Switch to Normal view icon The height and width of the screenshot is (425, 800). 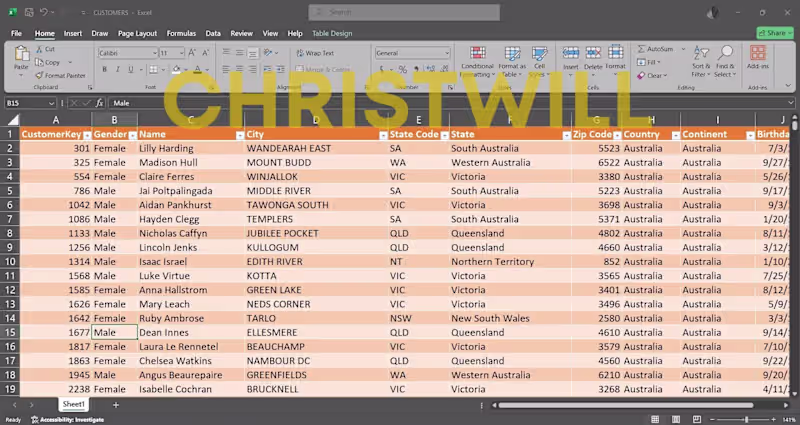(x=655, y=419)
